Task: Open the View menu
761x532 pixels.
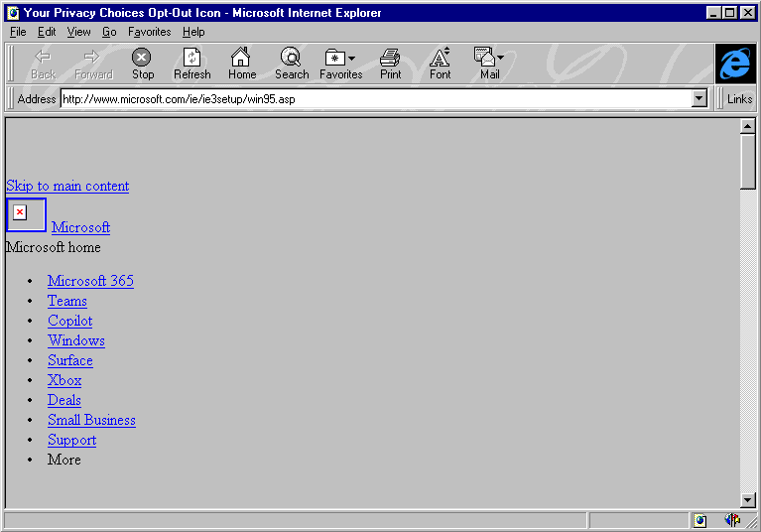Action: [78, 32]
